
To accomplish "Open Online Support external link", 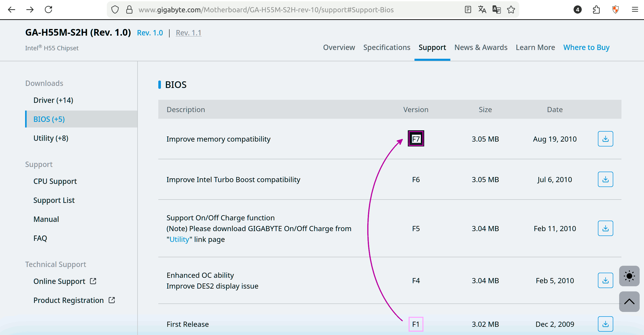I will (65, 281).
